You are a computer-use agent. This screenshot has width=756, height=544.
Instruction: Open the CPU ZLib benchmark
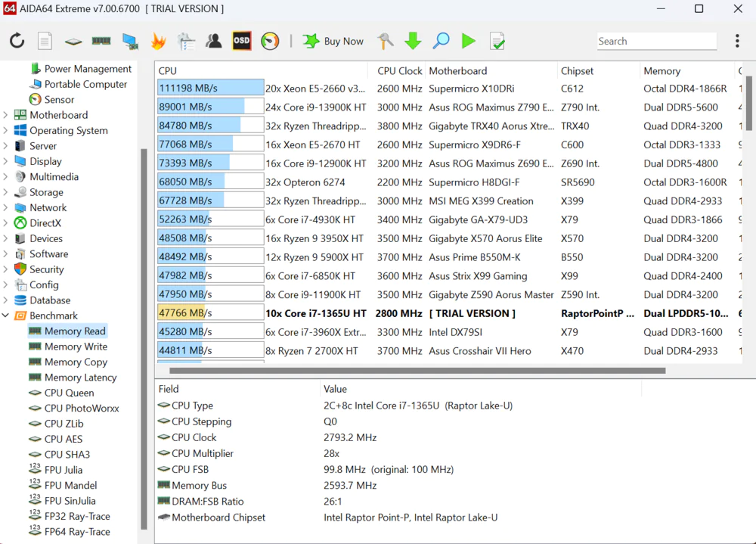[56, 424]
